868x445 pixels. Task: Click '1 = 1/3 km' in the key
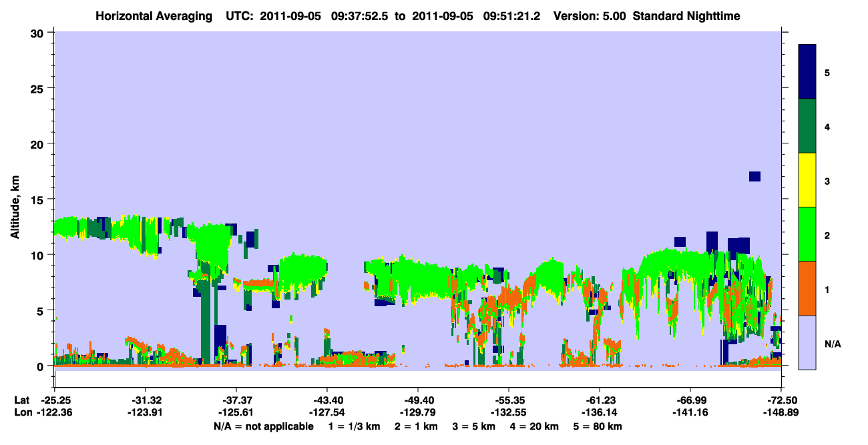point(355,426)
